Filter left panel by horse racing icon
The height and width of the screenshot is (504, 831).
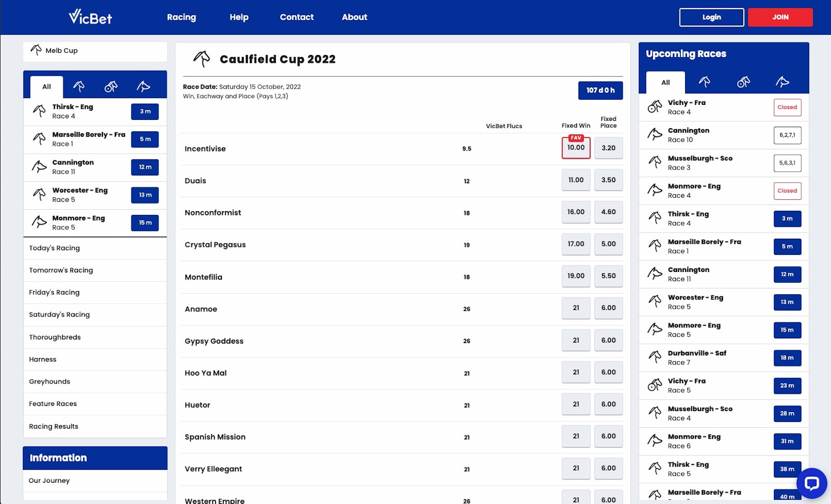click(79, 86)
